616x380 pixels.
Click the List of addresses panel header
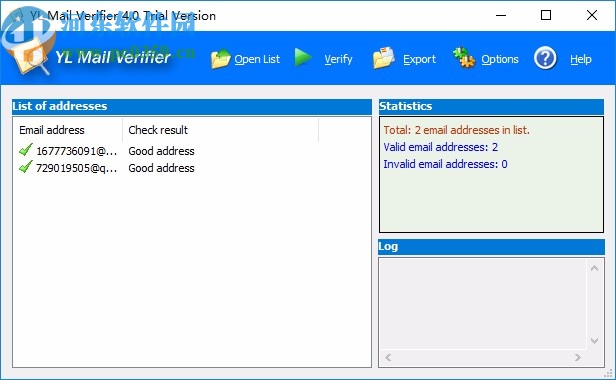(192, 106)
